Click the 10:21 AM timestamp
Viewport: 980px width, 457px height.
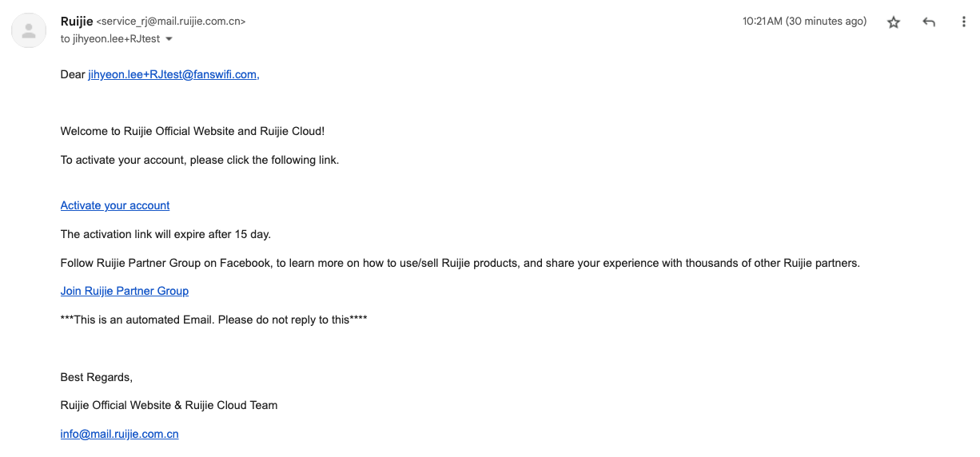804,22
